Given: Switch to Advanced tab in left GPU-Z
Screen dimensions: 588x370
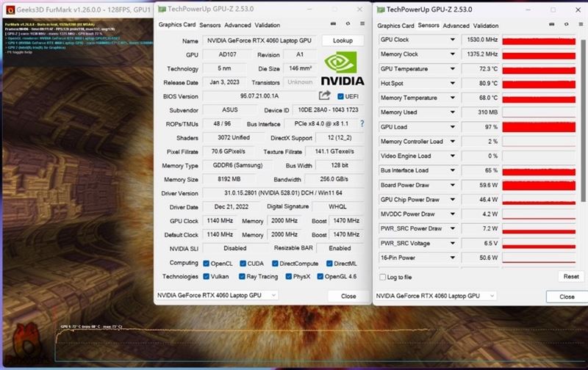Looking at the screenshot, I should pos(237,25).
